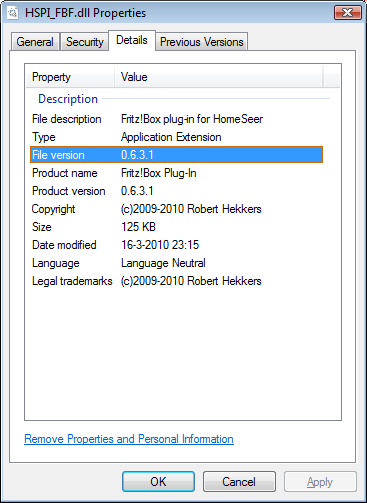Switch to the General tab

35,42
